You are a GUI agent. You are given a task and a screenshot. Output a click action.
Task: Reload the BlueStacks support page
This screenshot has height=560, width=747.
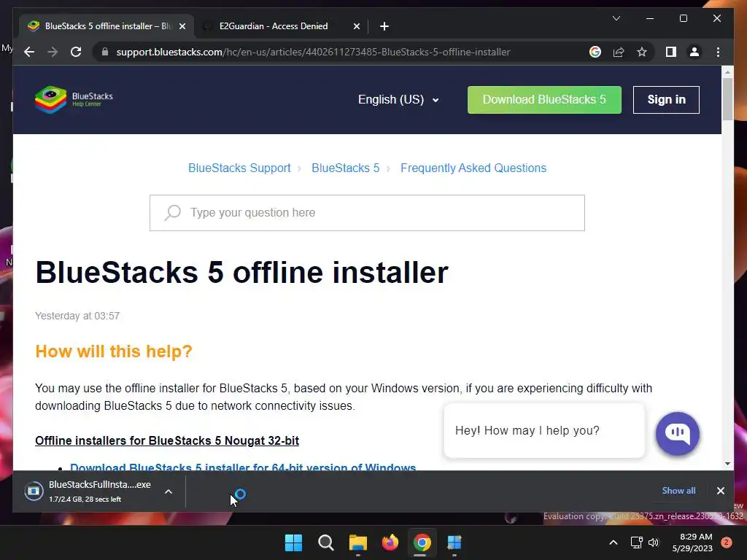76,52
